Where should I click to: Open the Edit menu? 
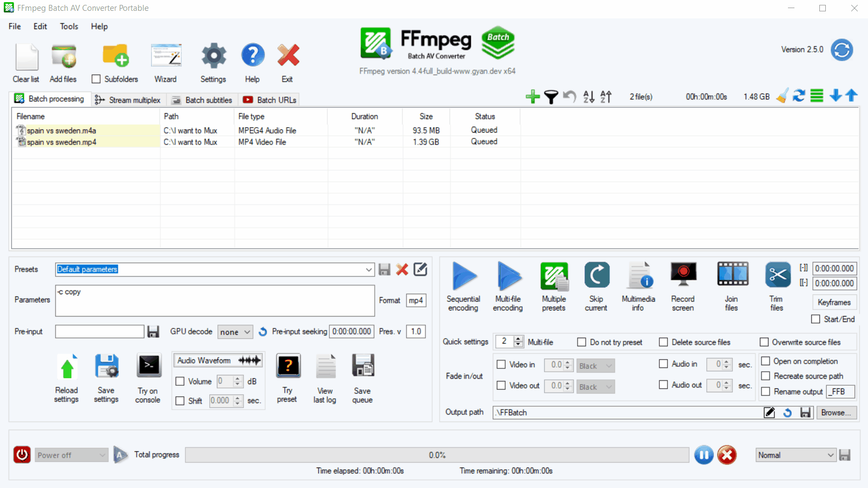(x=40, y=27)
